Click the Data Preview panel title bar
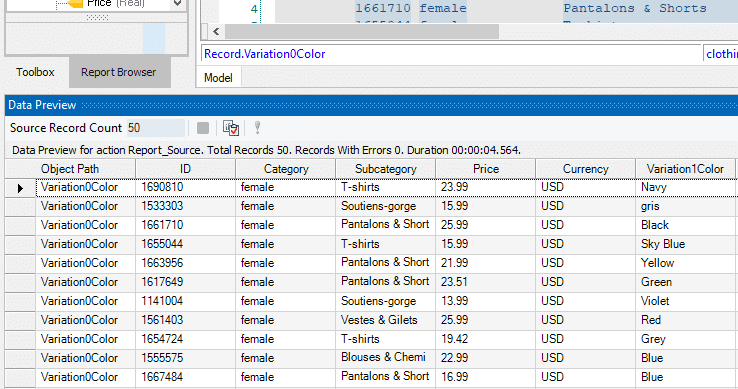The image size is (738, 389). [x=371, y=105]
